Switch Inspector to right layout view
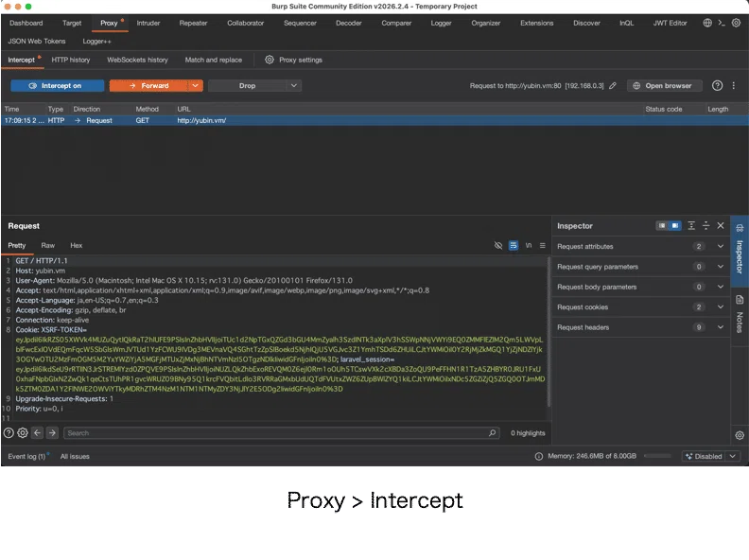The width and height of the screenshot is (749, 560). point(675,225)
